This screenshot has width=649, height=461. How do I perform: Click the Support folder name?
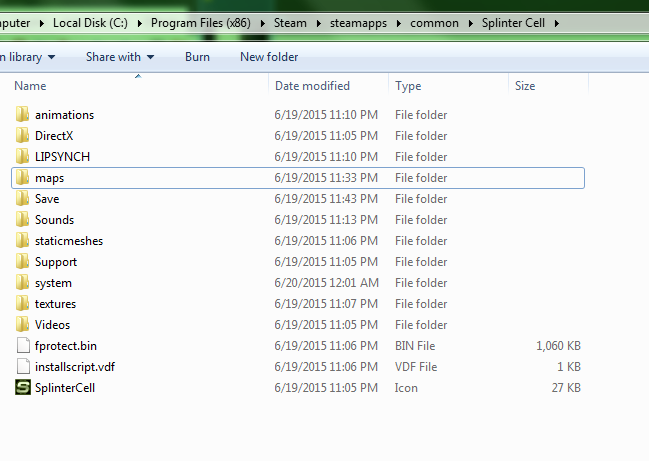(56, 262)
